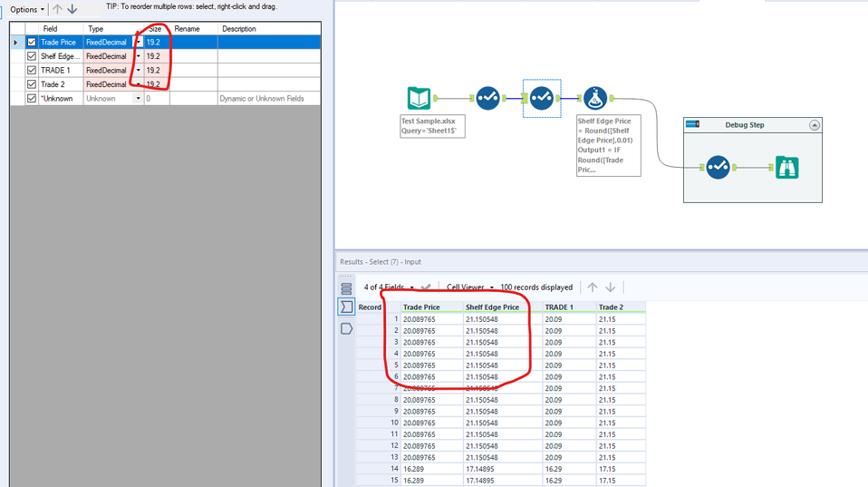The image size is (868, 487).
Task: Open the Options menu
Action: (26, 9)
